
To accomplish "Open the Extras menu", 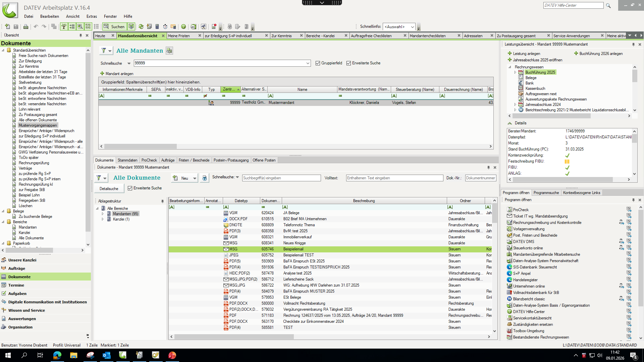I will pos(91,16).
